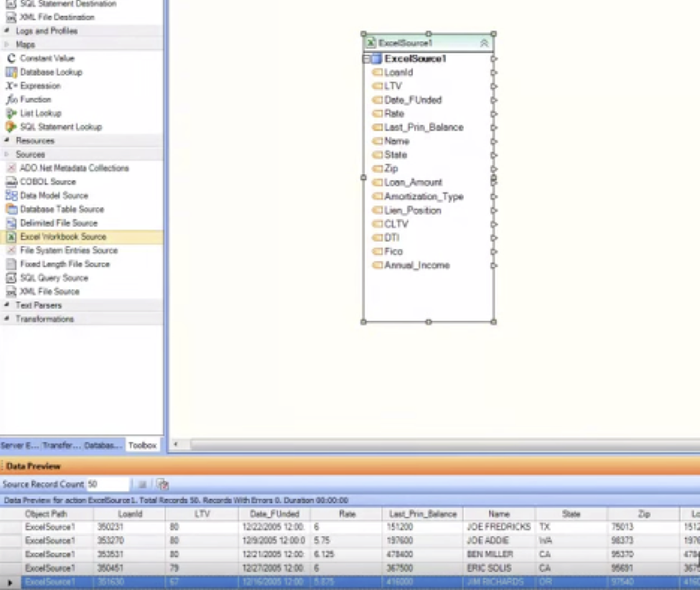Screen dimensions: 700x590
Task: Pick the SQL Statement Lookup icon
Action: point(11,127)
